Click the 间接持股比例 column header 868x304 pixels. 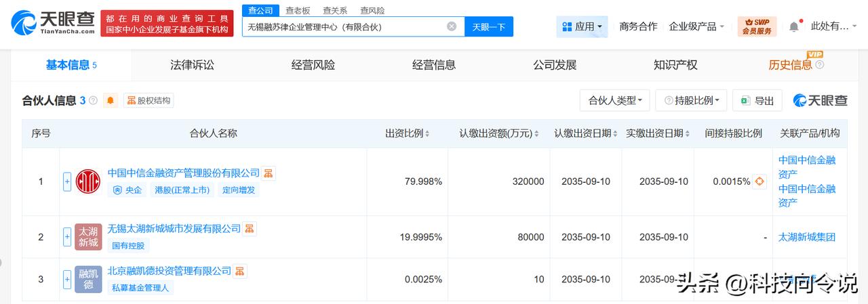click(x=733, y=133)
